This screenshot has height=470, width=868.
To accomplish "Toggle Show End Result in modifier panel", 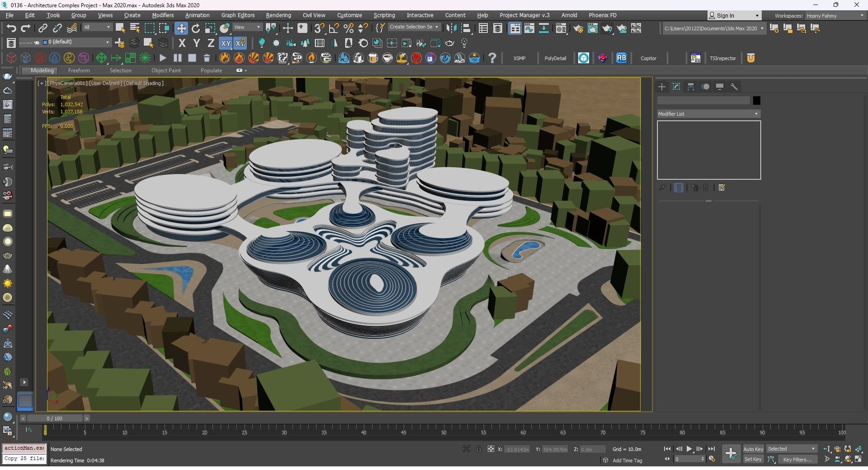I will [679, 188].
